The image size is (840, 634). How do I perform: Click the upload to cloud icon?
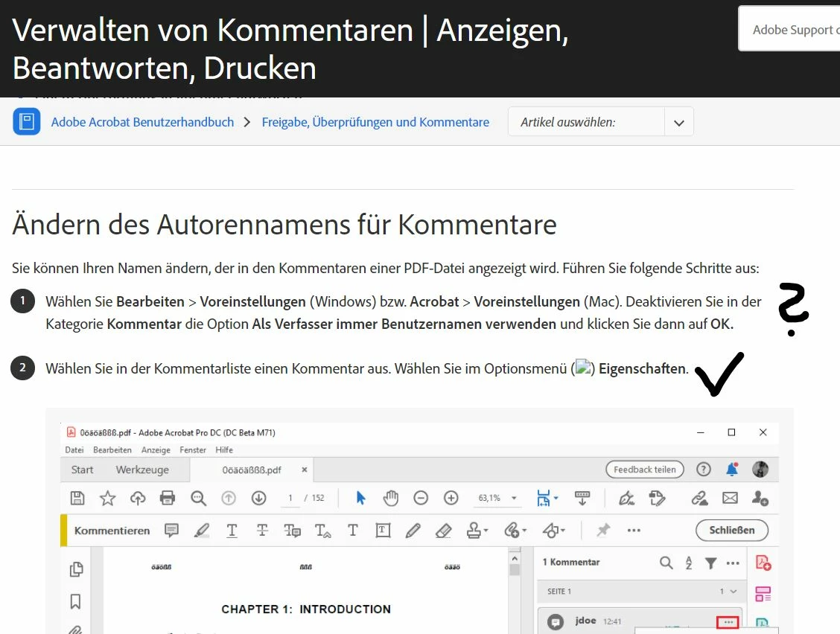[x=138, y=498]
